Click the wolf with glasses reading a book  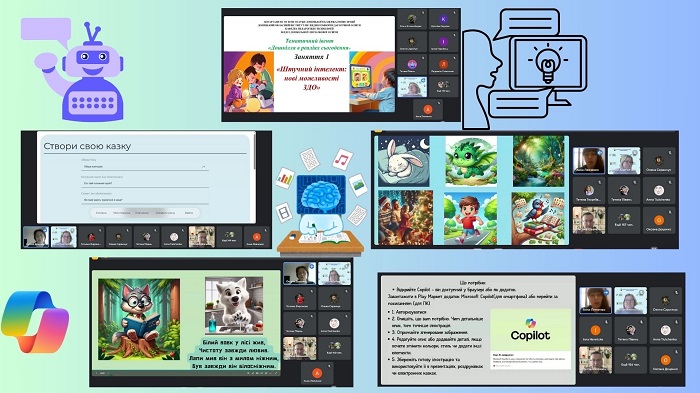[x=139, y=319]
